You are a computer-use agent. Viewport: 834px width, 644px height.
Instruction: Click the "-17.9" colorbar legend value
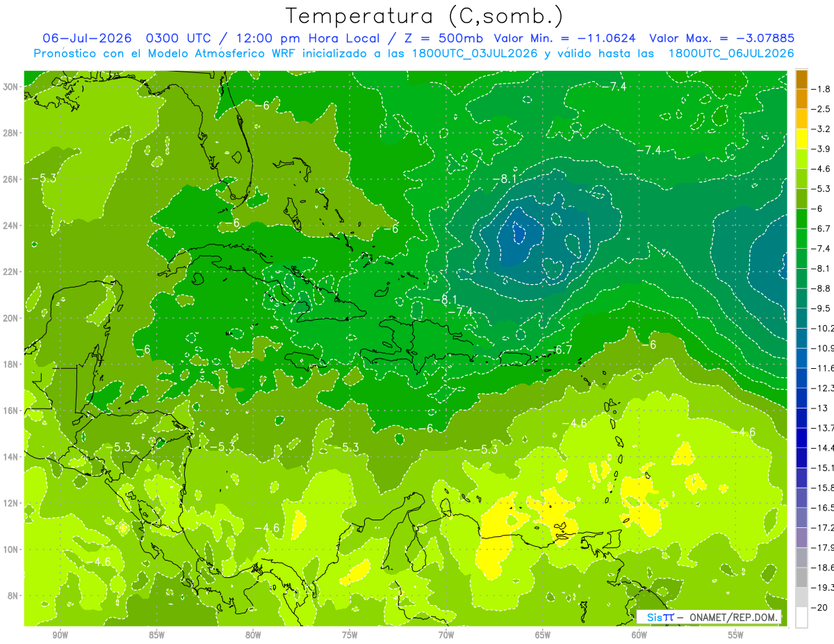click(822, 547)
